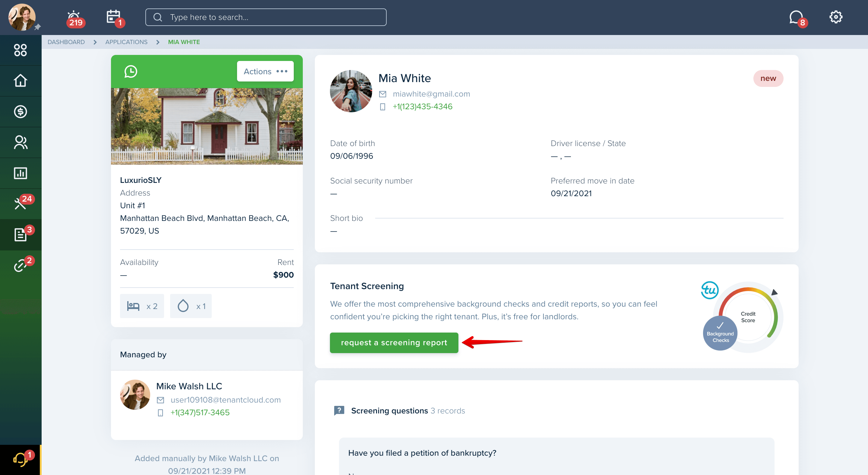Click the Unit #1 text
868x475 pixels.
click(132, 206)
